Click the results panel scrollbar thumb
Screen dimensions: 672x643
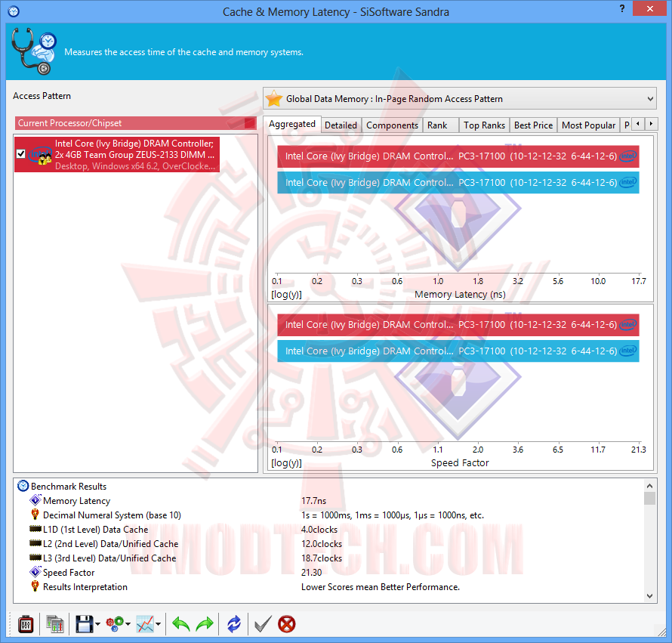[649, 499]
